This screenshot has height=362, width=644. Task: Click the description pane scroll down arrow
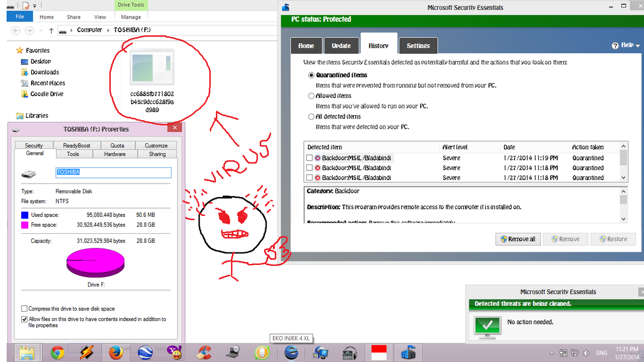624,219
